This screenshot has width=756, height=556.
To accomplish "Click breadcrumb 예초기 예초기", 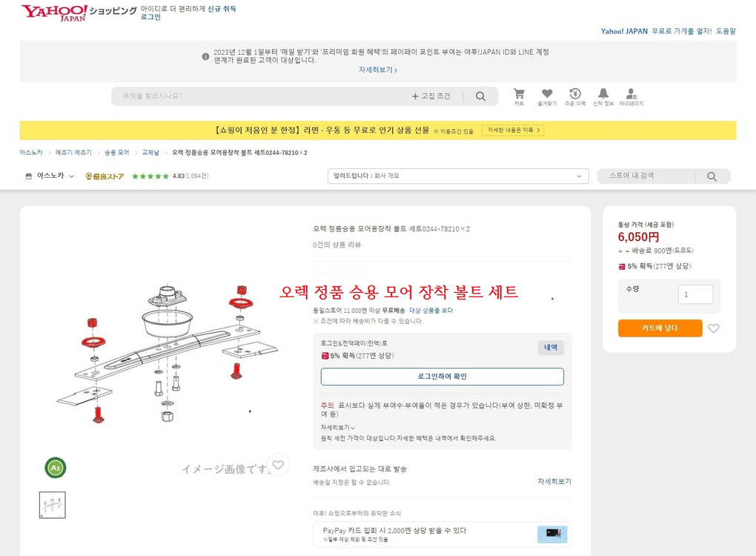I will click(73, 153).
